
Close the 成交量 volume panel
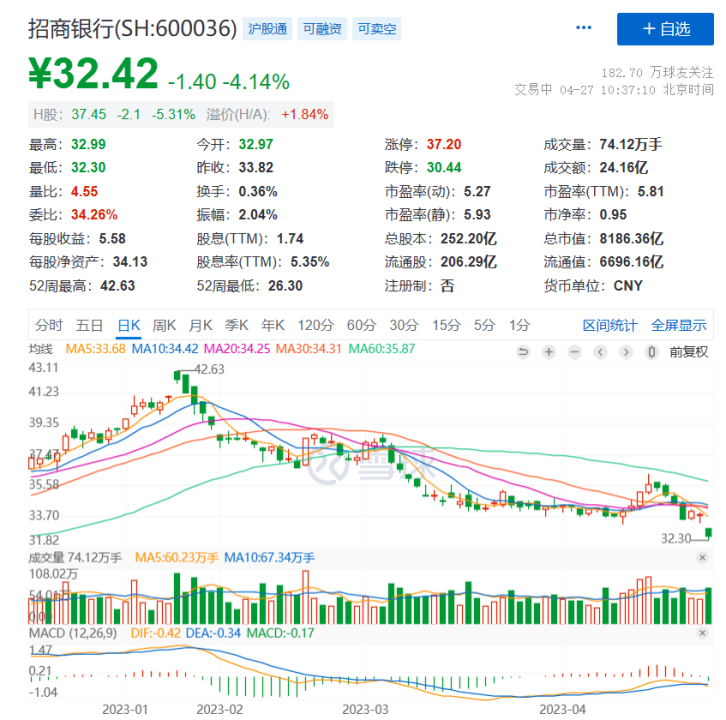(702, 557)
